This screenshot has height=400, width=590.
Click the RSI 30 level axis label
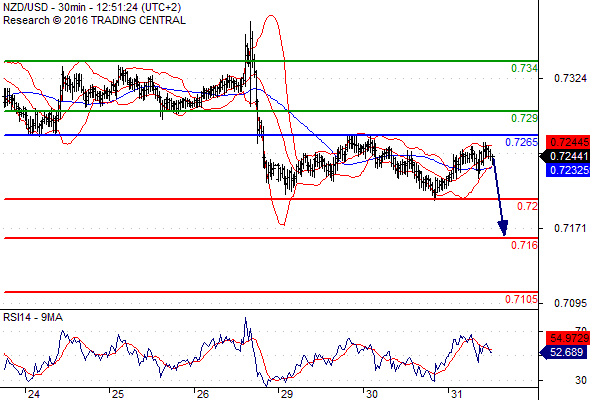(581, 380)
